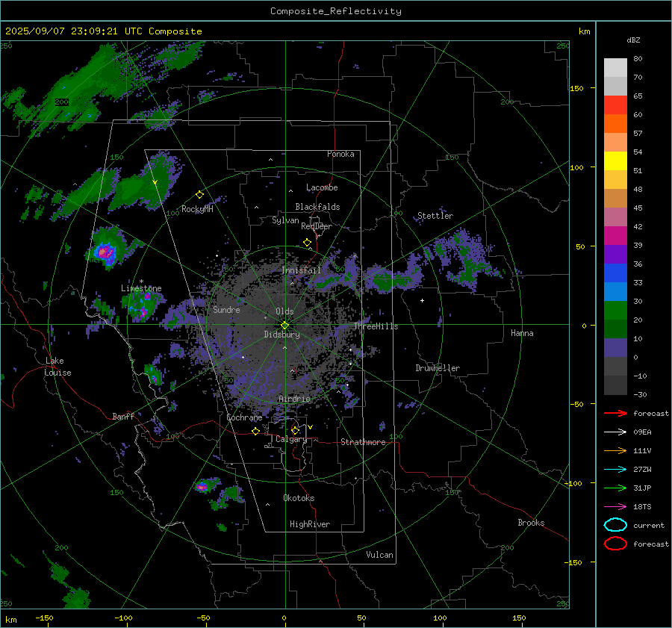Click the RockyMH label
The image size is (672, 628).
197,209
